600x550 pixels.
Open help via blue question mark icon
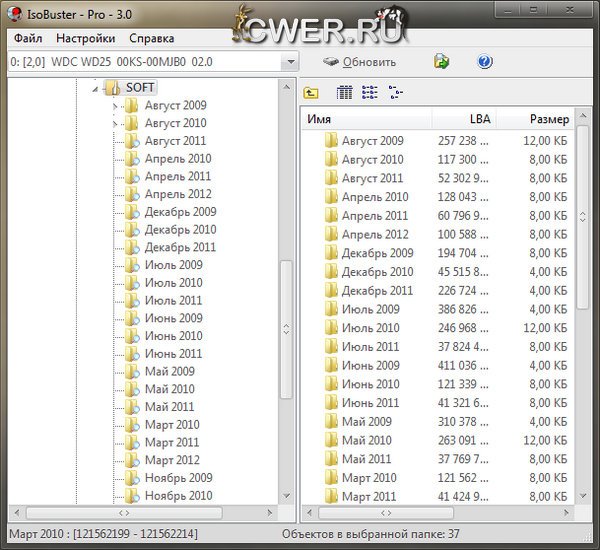pos(485,62)
